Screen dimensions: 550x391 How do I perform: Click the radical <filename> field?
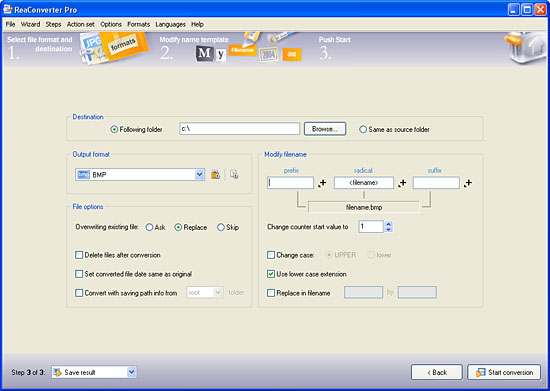pyautogui.click(x=364, y=183)
